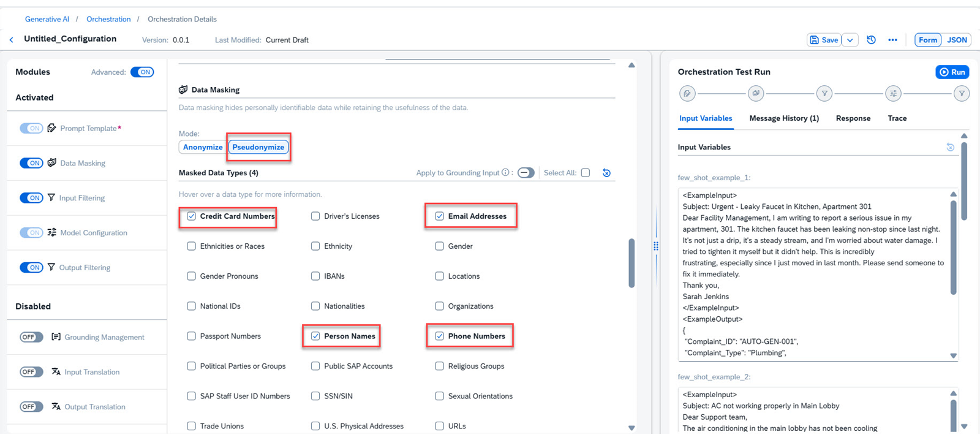Click the Orchestration breadcrumb link
The height and width of the screenshot is (440, 980).
pos(108,19)
